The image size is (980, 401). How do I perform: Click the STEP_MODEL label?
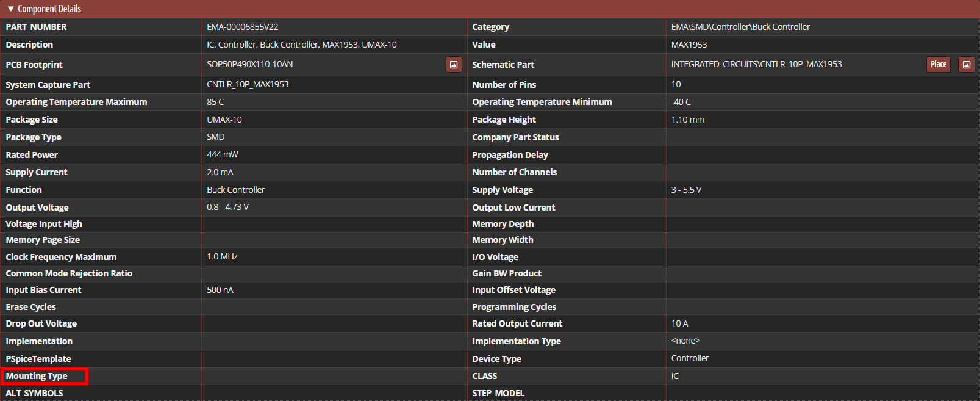pos(498,393)
